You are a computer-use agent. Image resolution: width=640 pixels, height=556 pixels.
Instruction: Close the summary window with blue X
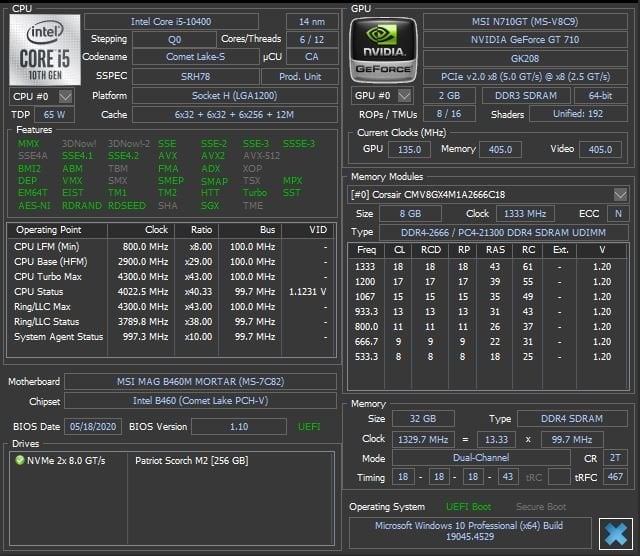tap(615, 534)
